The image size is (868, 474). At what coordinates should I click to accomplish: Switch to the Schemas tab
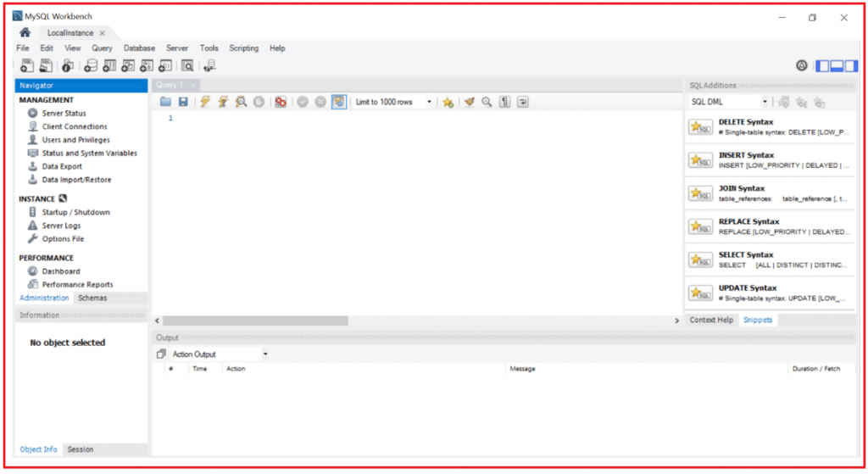click(92, 298)
